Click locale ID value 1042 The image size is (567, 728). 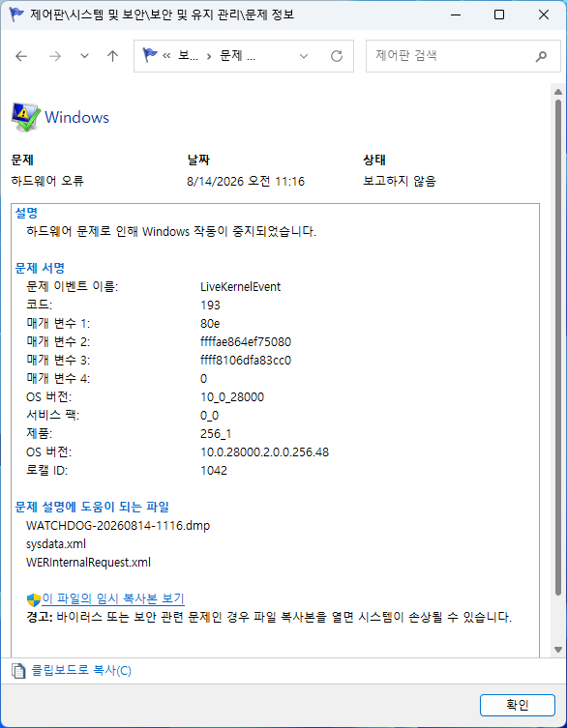tap(214, 471)
